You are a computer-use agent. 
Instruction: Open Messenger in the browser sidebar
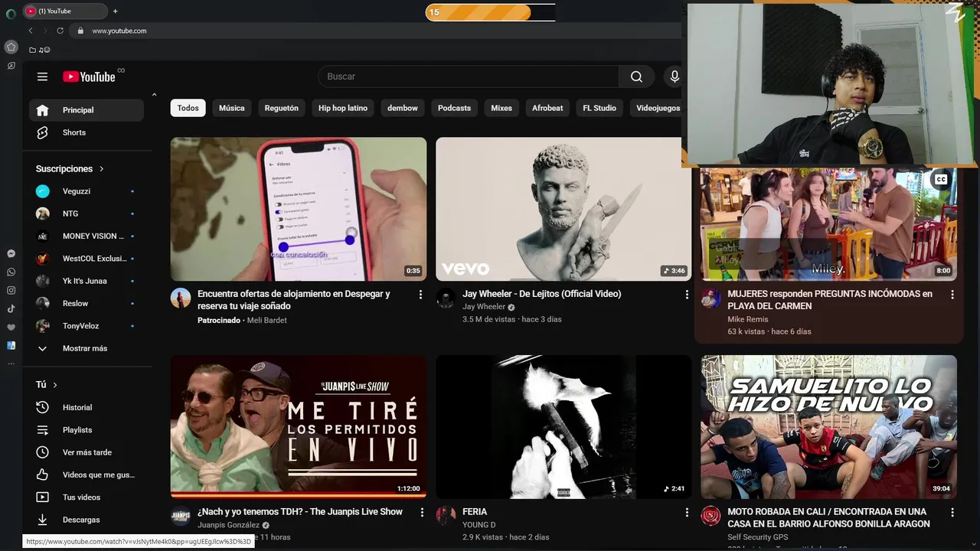[11, 253]
